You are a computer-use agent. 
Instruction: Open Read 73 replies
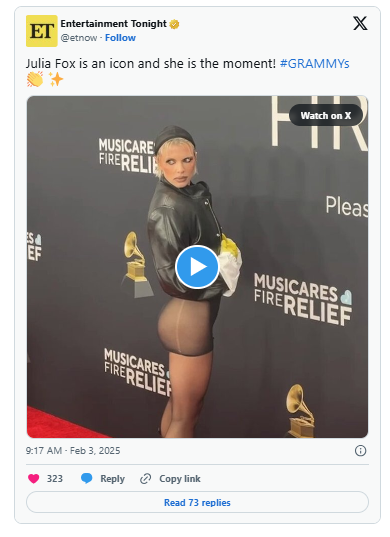point(197,502)
